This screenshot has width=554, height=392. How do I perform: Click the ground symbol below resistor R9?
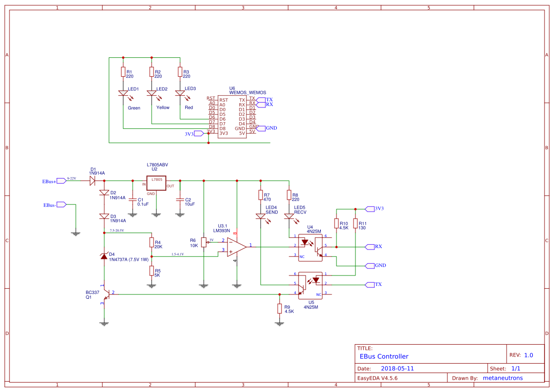280,324
